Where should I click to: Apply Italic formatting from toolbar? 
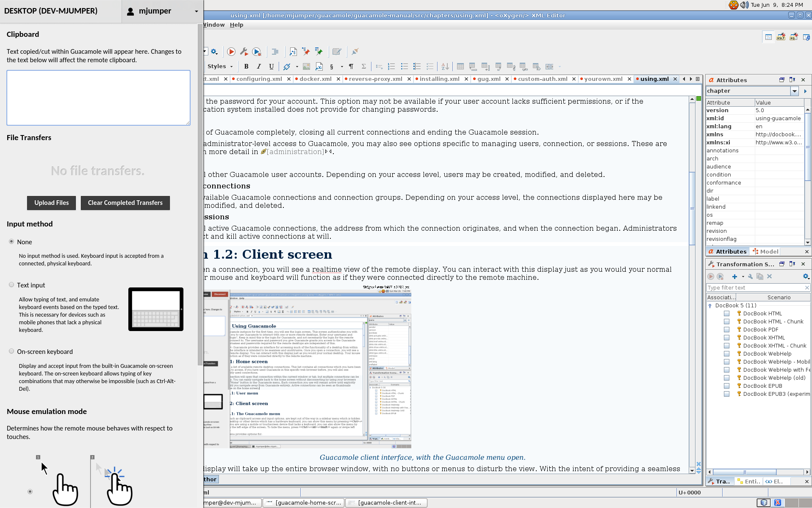[259, 66]
